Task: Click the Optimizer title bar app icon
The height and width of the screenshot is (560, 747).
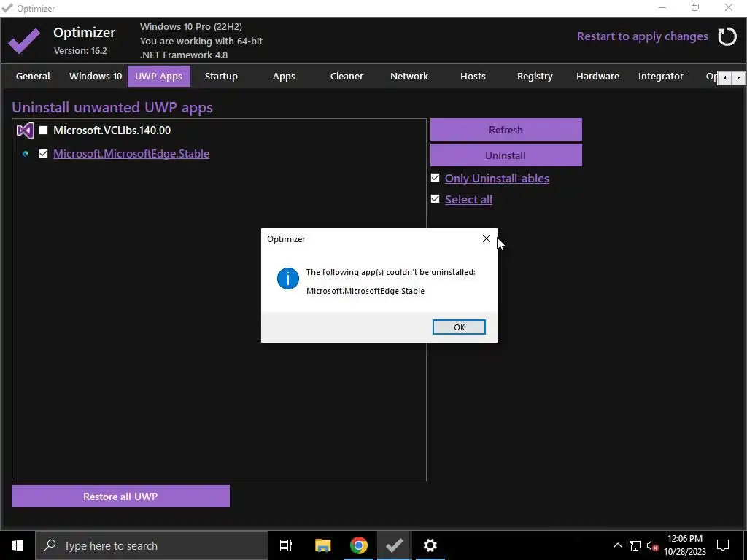Action: (7, 8)
